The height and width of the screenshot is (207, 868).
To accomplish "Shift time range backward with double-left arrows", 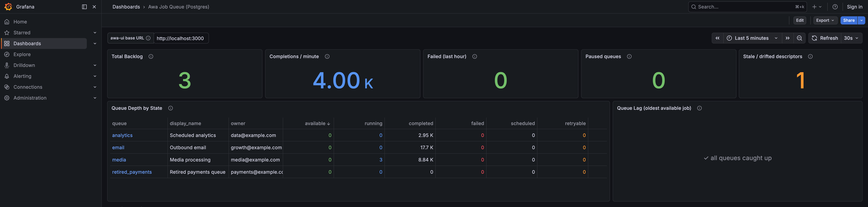I will click(717, 38).
